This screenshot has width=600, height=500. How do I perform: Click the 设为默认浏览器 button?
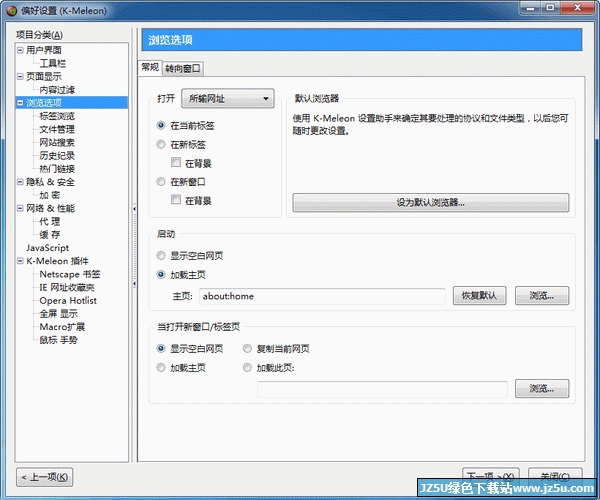430,202
